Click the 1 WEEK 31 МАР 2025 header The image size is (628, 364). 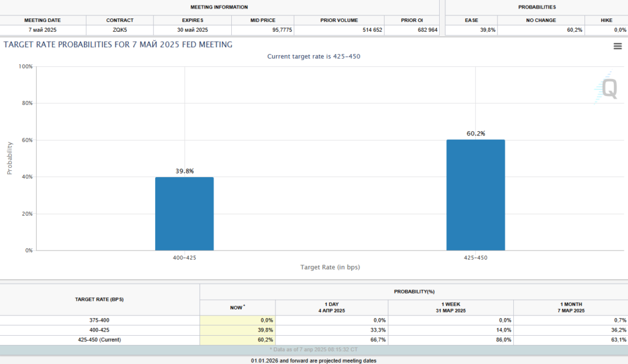point(450,308)
